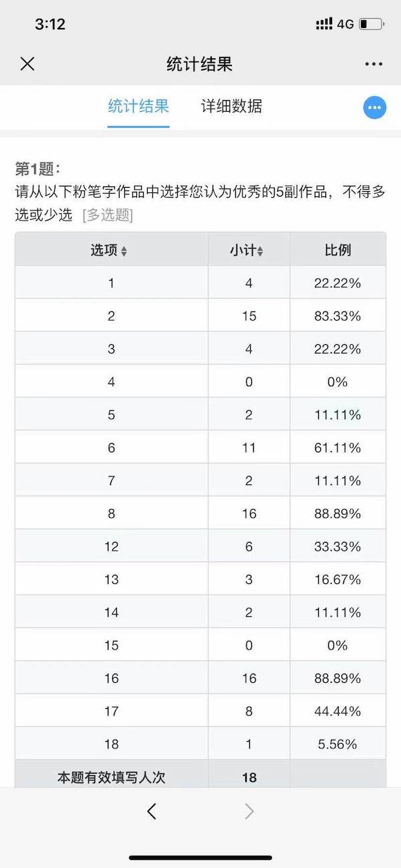Viewport: 401px width, 868px height.
Task: Tap the 比例 column header
Action: [x=338, y=250]
